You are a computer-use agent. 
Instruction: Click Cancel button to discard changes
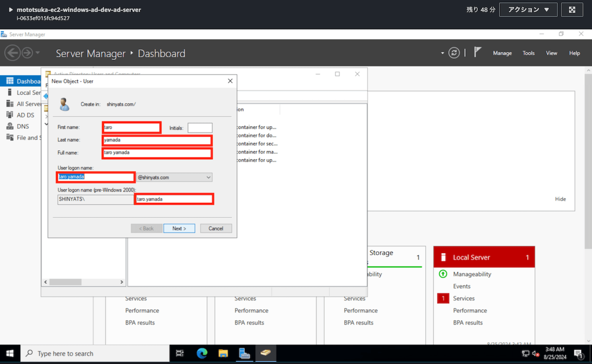coord(216,229)
